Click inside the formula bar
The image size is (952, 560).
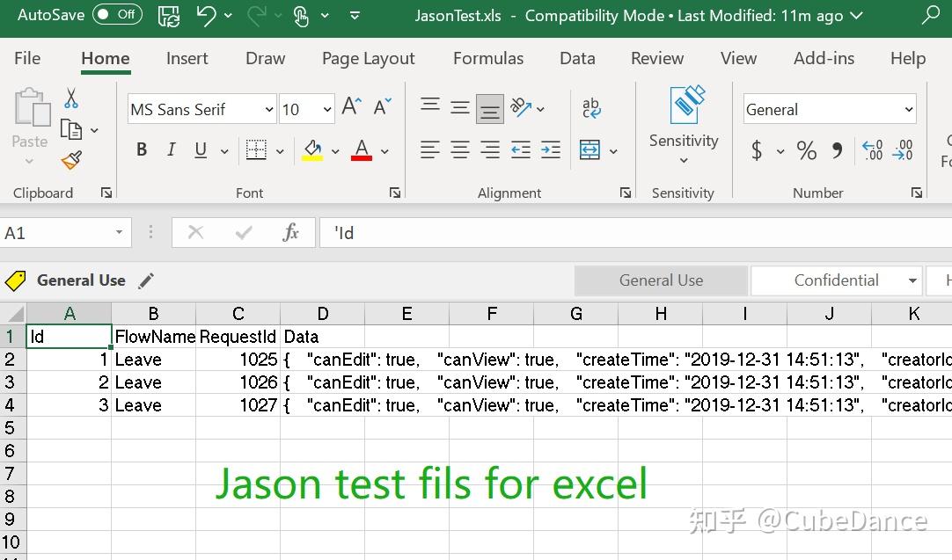[528, 232]
